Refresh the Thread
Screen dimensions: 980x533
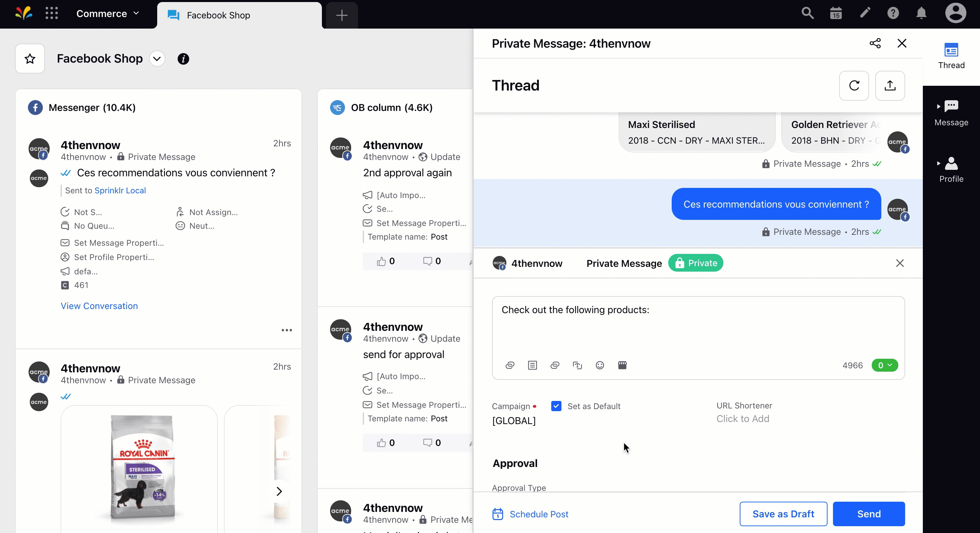[x=854, y=85]
